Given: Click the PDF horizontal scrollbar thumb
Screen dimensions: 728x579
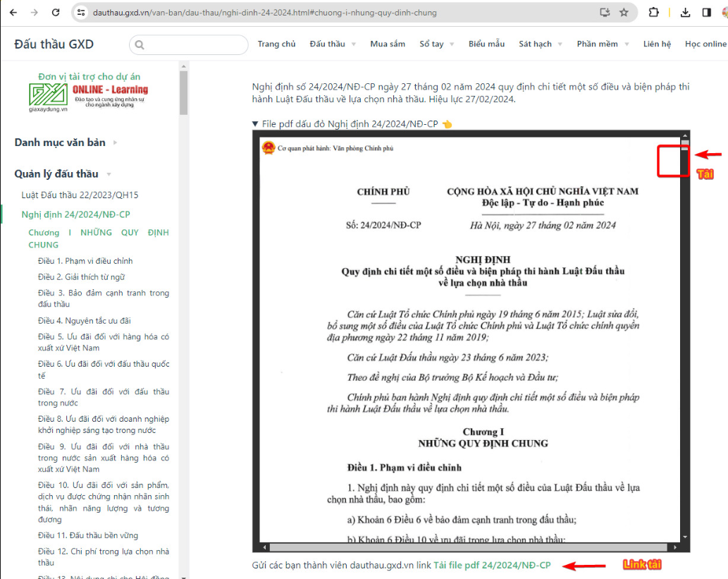Looking at the screenshot, I should [468, 547].
